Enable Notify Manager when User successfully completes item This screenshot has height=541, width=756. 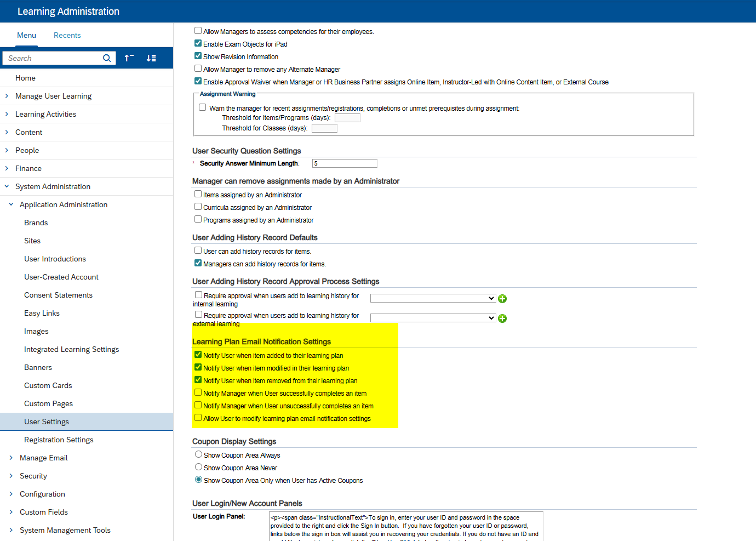coord(198,393)
